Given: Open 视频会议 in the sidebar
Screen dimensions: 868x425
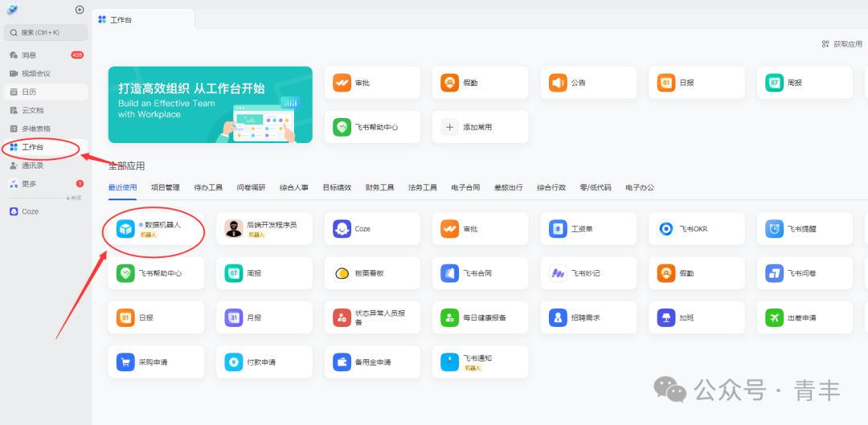Looking at the screenshot, I should click(46, 73).
